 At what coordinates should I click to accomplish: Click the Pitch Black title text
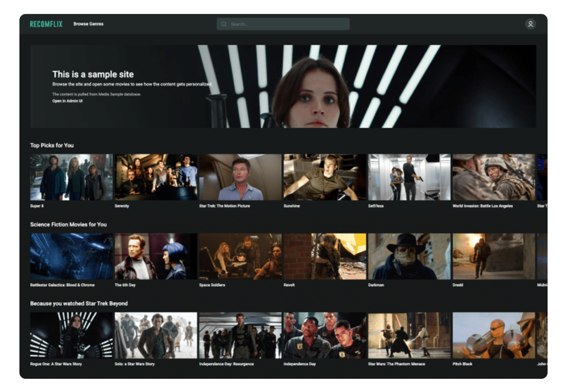[x=463, y=364]
